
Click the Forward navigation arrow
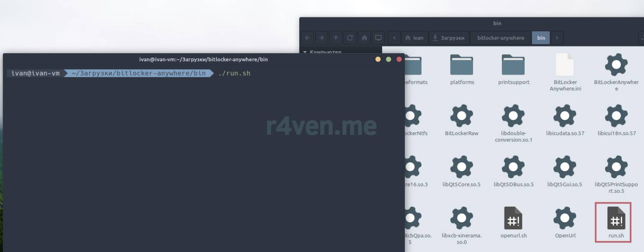tap(322, 38)
